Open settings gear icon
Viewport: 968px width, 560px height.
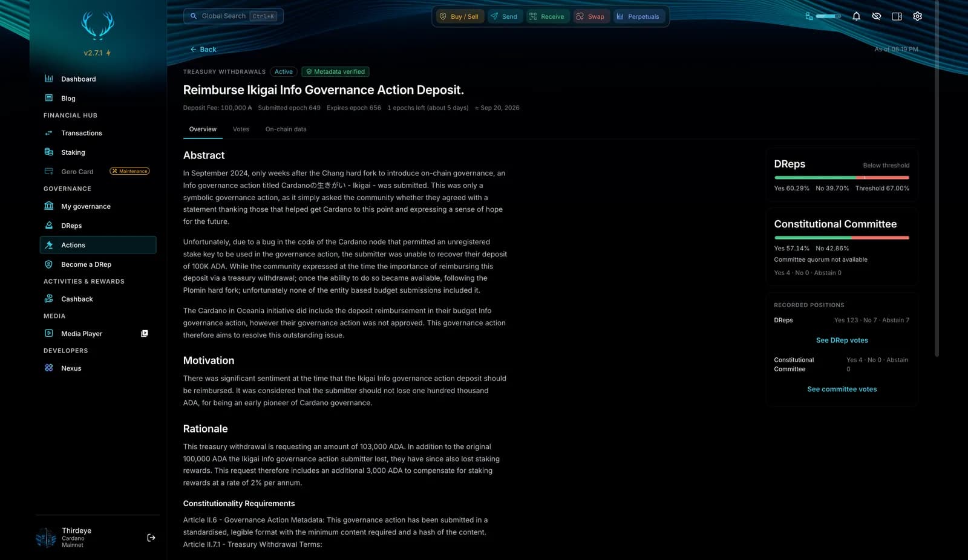[x=917, y=16]
